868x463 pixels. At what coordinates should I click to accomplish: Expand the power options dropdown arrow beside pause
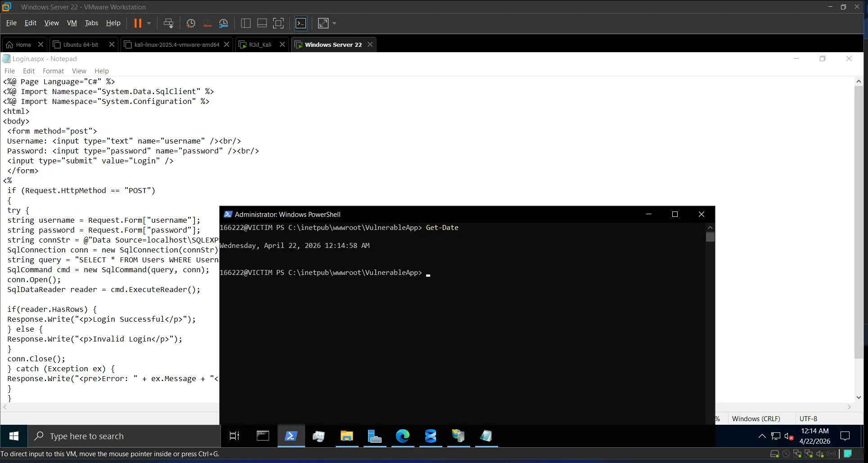click(149, 23)
